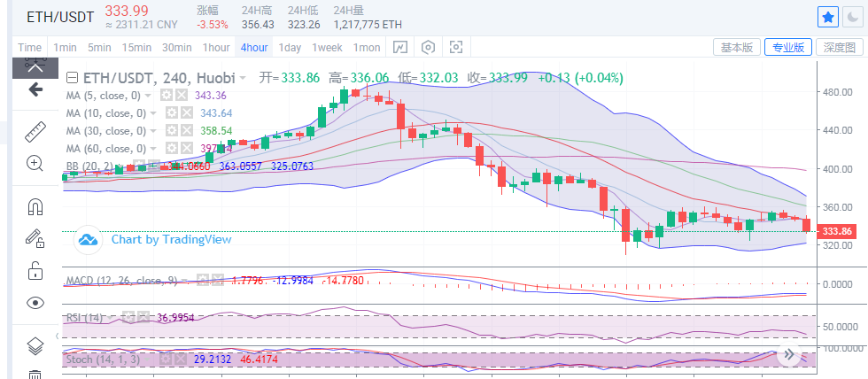Enable the magnet snap tool
This screenshot has width=868, height=379.
click(35, 207)
